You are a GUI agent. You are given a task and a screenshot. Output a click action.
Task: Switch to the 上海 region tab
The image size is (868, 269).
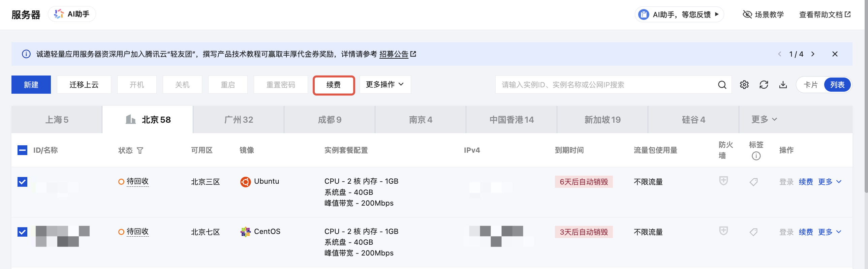pos(57,120)
